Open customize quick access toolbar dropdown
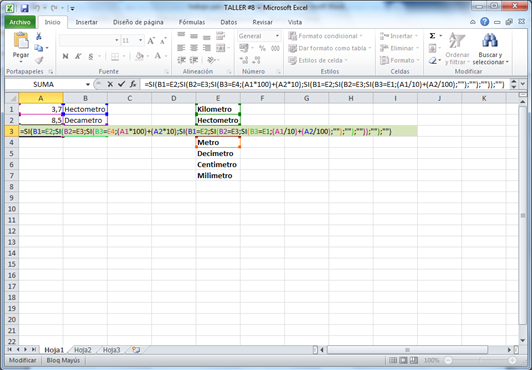532x370 pixels. point(72,8)
